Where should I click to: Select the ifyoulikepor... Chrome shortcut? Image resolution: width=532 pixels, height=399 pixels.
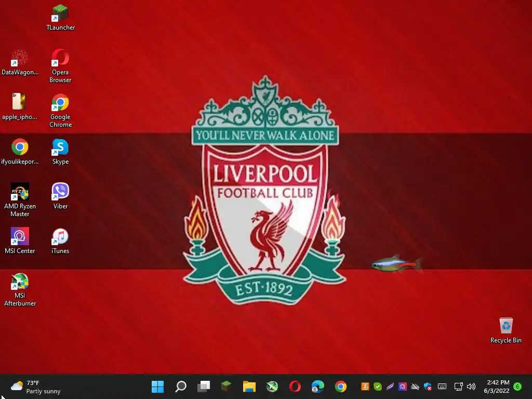coord(20,152)
